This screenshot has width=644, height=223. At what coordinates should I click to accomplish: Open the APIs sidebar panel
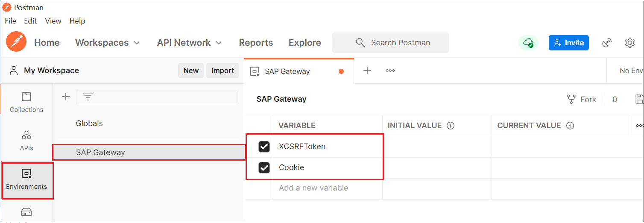pos(26,141)
